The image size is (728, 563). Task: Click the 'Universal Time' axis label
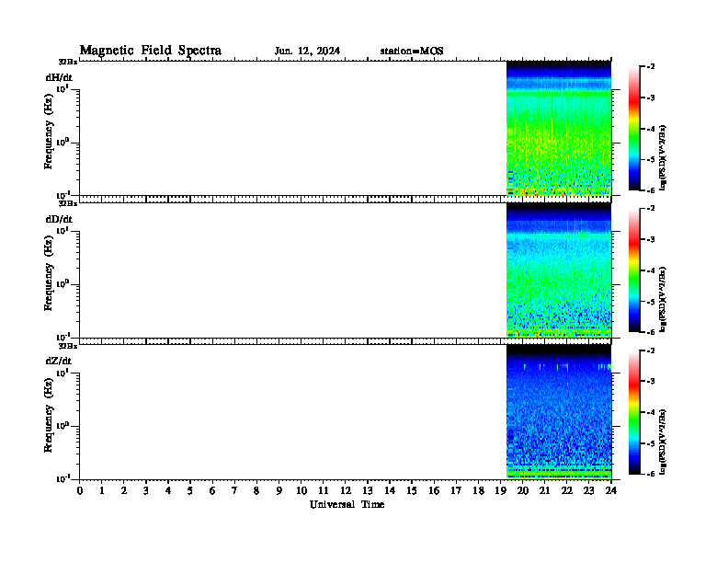[347, 504]
